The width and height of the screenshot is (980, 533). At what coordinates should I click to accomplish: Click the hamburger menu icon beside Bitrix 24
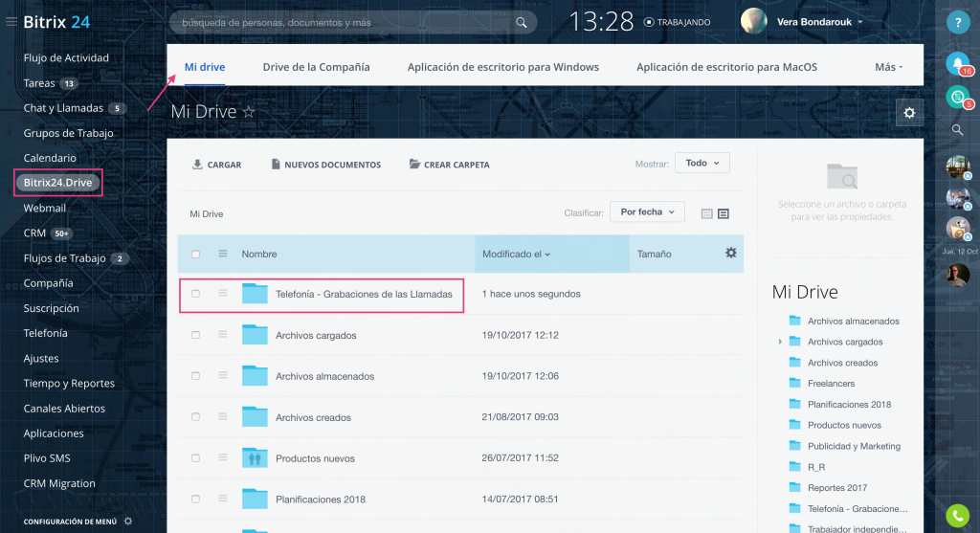pos(11,22)
